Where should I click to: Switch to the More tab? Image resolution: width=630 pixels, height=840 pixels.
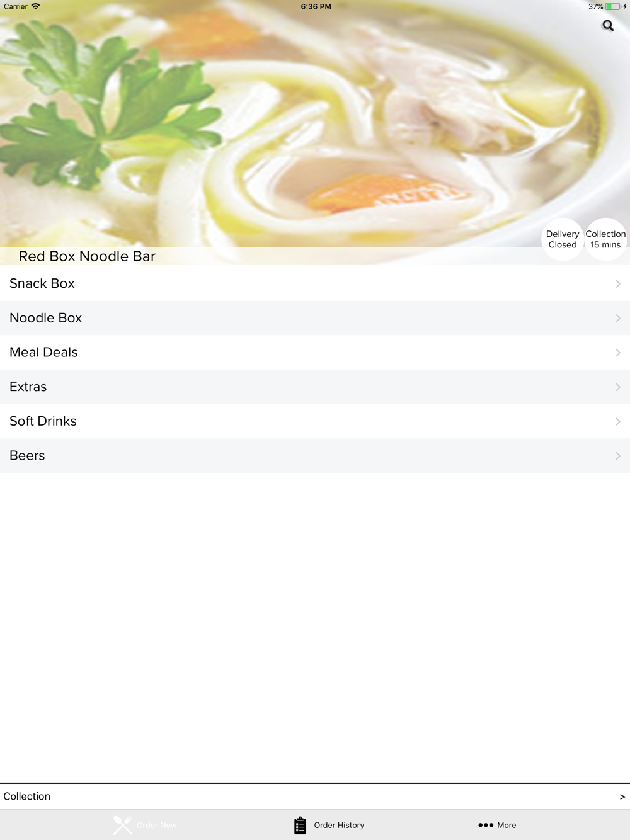497,825
